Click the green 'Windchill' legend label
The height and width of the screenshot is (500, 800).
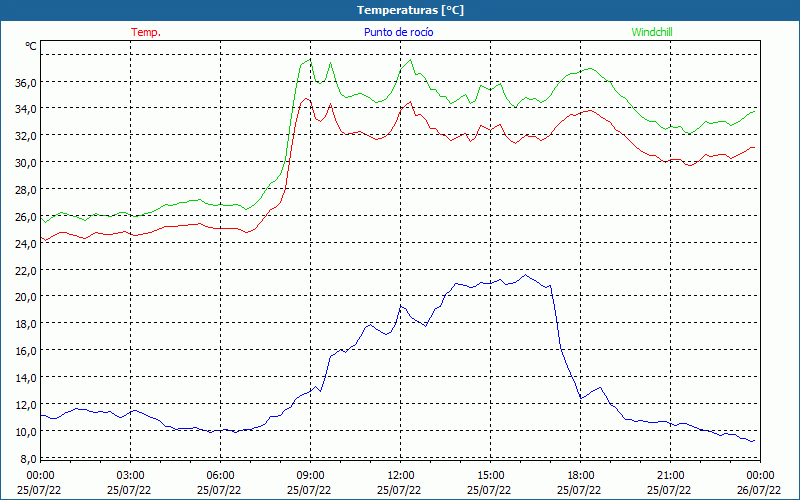pyautogui.click(x=652, y=32)
